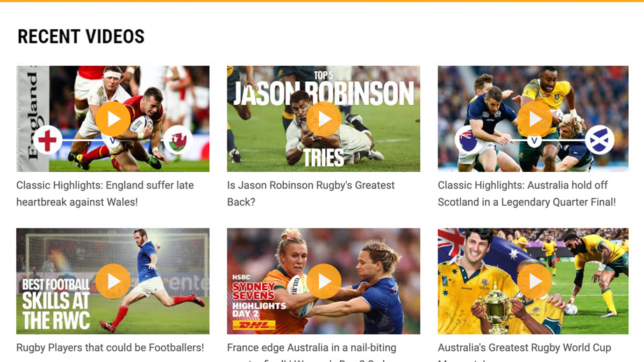Follow 'Australia hold off Scotland' title link
This screenshot has height=362, width=644.
click(x=526, y=194)
